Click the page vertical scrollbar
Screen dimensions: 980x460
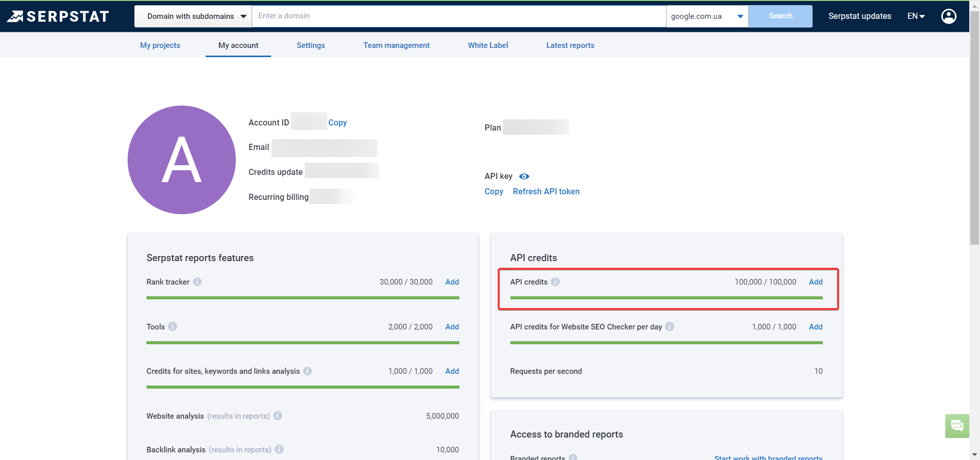[x=974, y=127]
